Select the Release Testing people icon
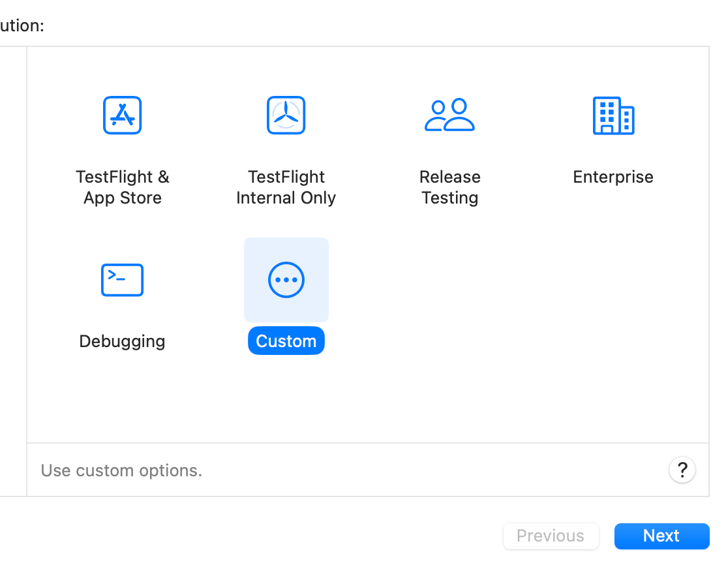This screenshot has height=565, width=728. click(449, 115)
